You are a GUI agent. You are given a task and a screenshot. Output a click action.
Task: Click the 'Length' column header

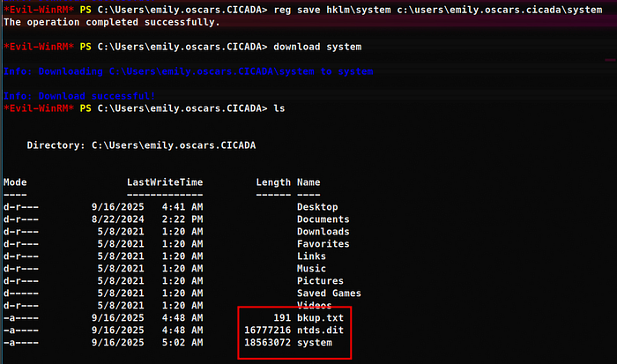273,182
